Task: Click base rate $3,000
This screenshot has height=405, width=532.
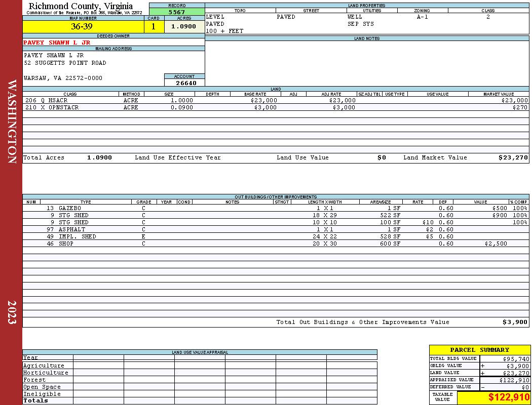Action: click(265, 107)
